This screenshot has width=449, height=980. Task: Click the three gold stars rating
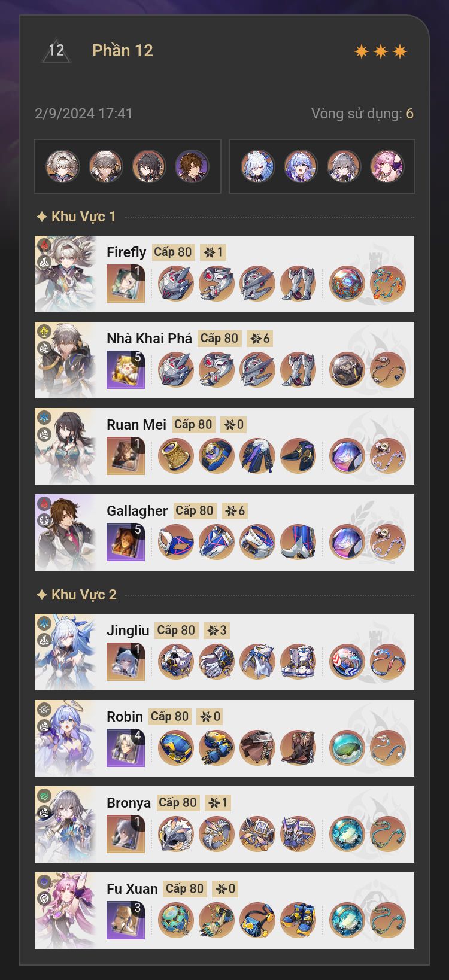381,51
